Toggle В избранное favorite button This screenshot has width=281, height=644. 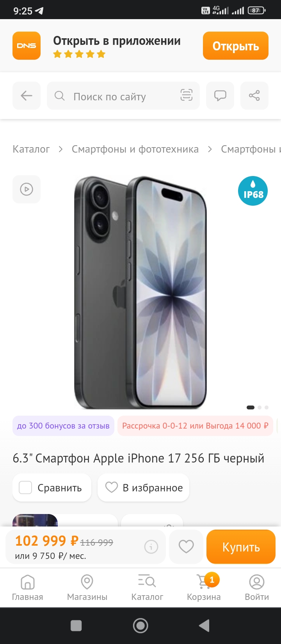point(144,487)
